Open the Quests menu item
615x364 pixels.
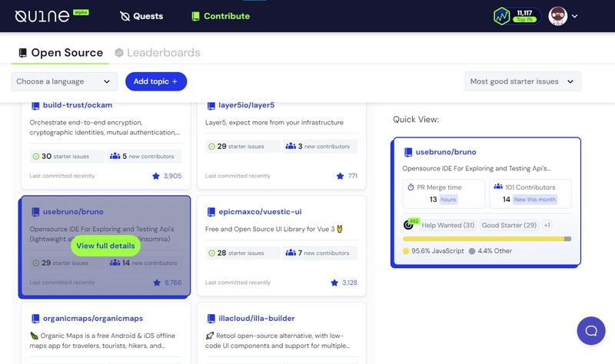click(x=141, y=16)
